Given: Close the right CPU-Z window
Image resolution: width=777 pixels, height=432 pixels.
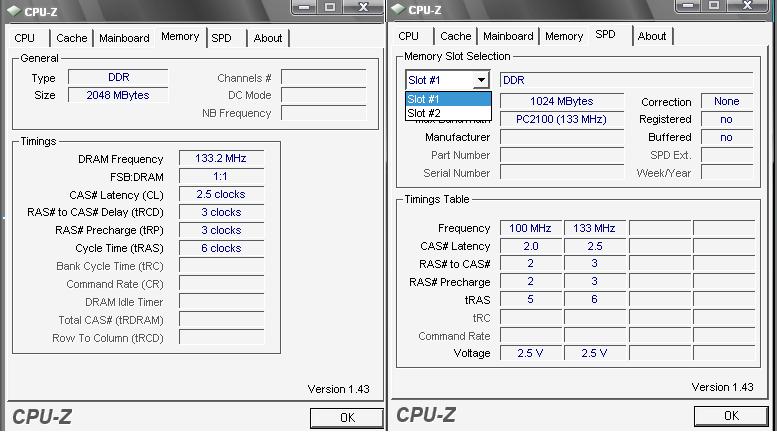Looking at the screenshot, I should pyautogui.click(x=747, y=5).
